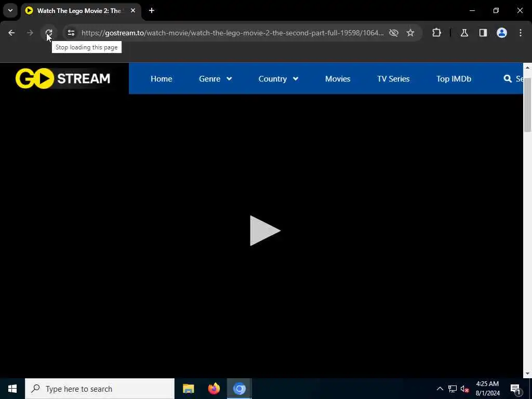Click the crossed-out eye tracking-protection icon
Viewport: 532px width, 399px height.
(x=394, y=33)
